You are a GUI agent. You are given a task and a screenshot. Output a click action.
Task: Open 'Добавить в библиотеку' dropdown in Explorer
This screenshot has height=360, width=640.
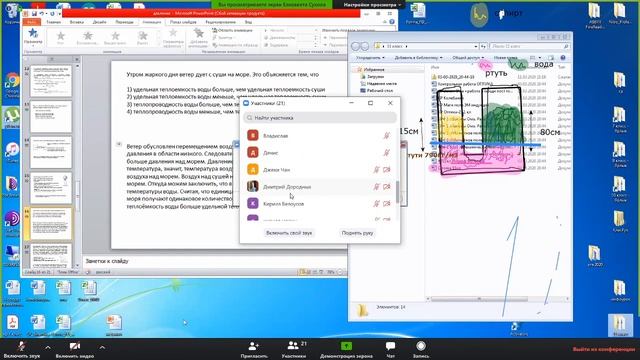[418, 58]
